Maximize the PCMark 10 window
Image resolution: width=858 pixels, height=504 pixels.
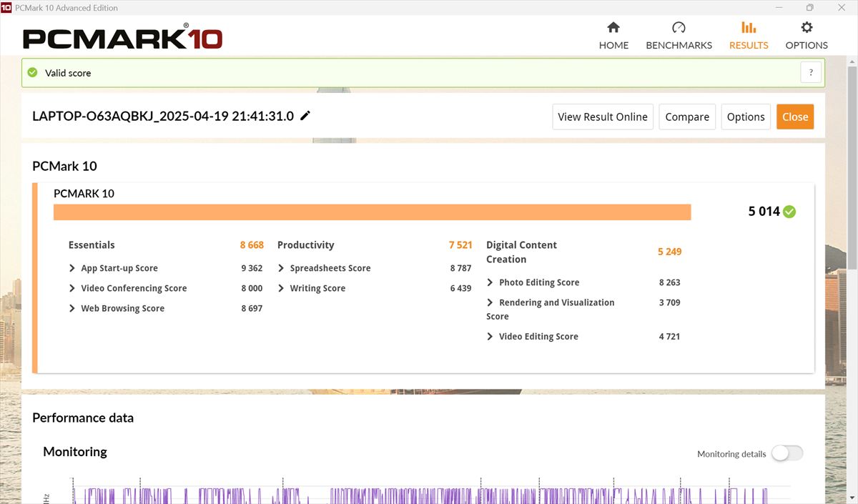[809, 7]
